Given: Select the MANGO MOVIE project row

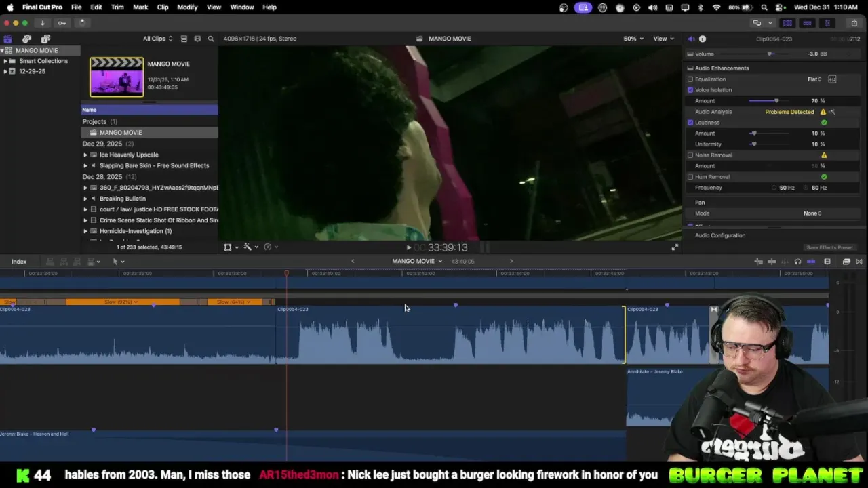Looking at the screenshot, I should click(x=150, y=133).
